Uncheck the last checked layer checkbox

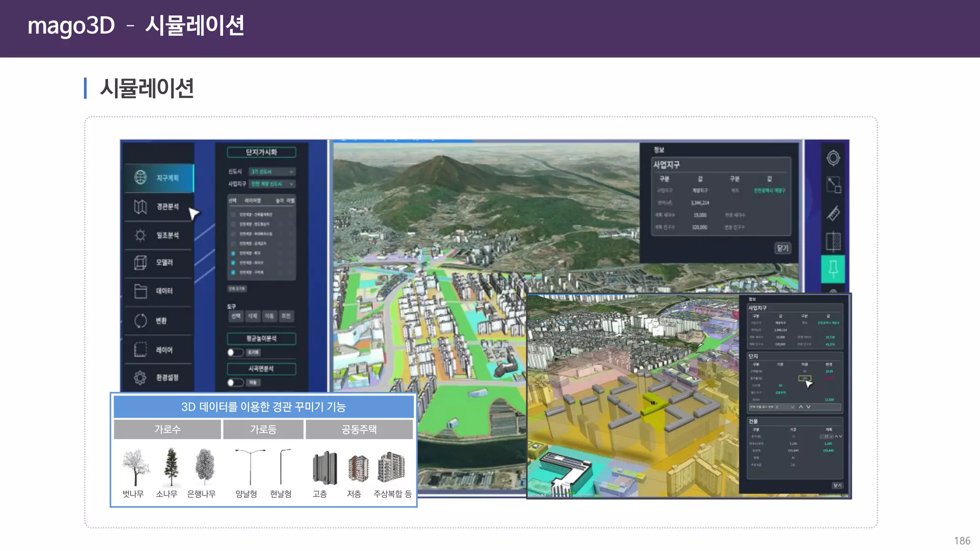233,272
